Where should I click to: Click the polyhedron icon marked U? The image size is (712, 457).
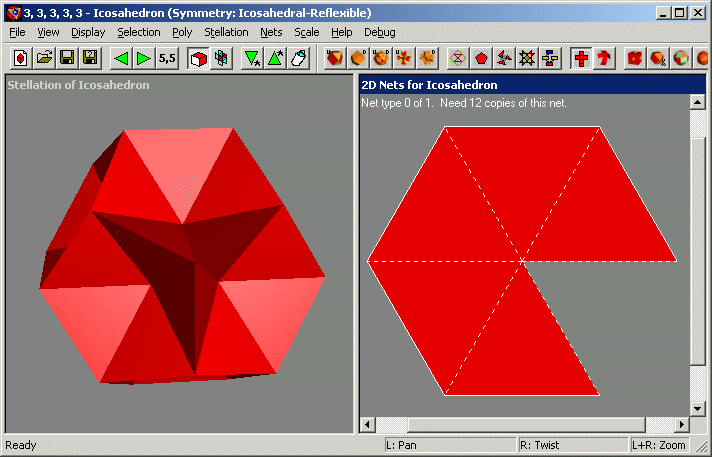coord(335,58)
